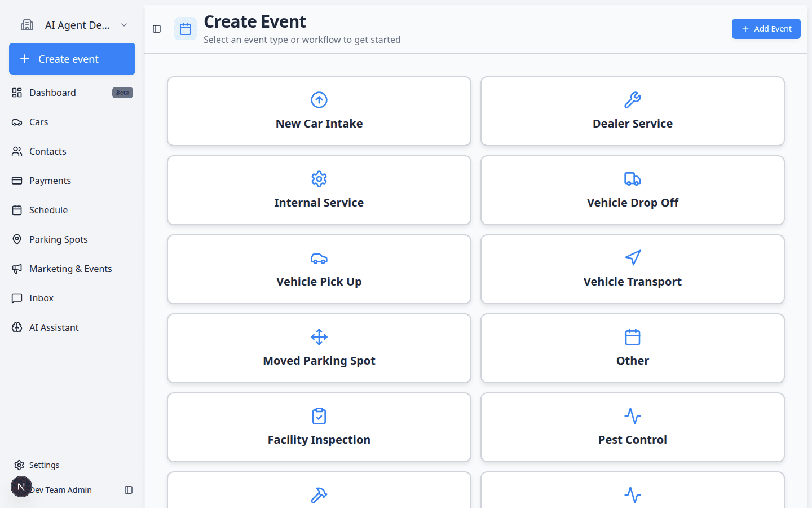This screenshot has width=812, height=508.
Task: Click the Add Event button in the header
Action: pyautogui.click(x=766, y=29)
